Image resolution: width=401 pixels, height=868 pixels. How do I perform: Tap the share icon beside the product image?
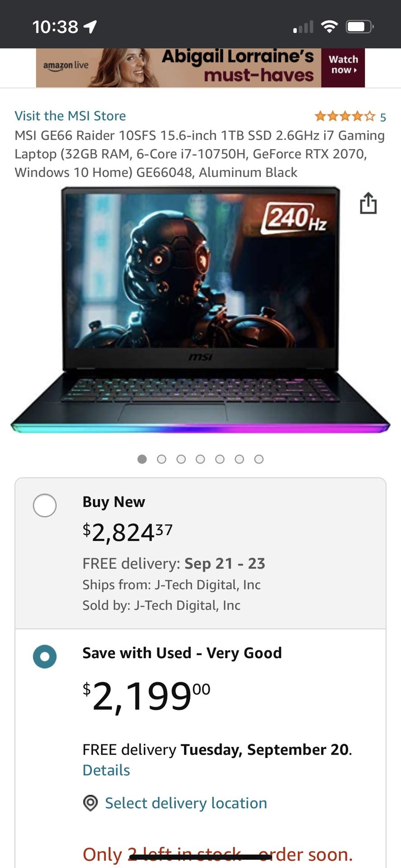click(368, 203)
